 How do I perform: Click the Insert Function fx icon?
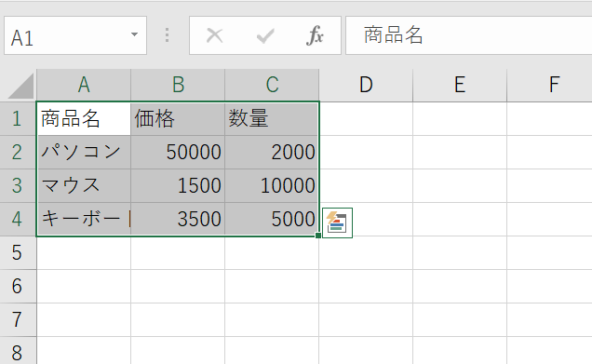[315, 35]
